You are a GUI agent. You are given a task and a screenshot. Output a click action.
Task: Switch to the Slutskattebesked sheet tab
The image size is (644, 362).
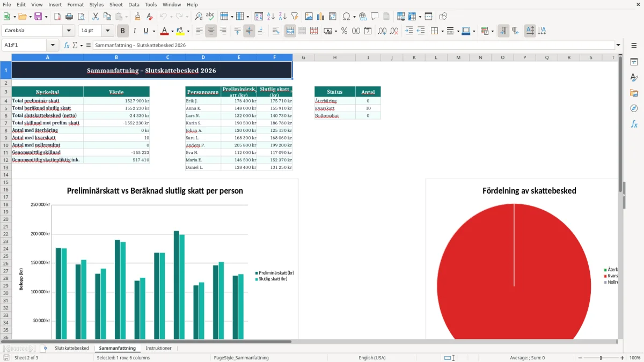coord(71,349)
